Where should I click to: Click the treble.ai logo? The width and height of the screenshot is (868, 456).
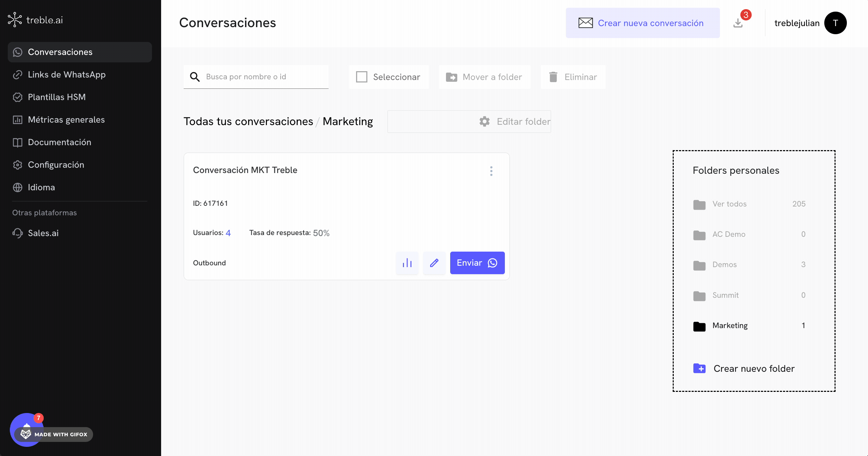[35, 20]
